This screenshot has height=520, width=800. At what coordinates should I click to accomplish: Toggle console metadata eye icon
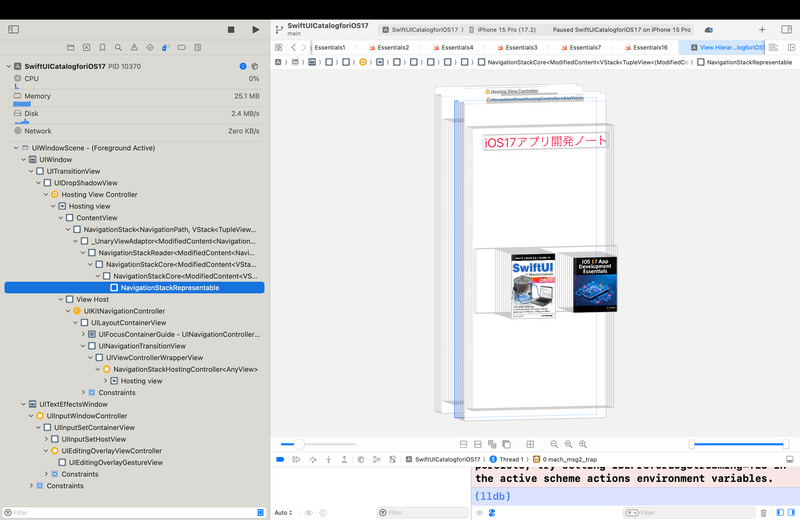(480, 513)
